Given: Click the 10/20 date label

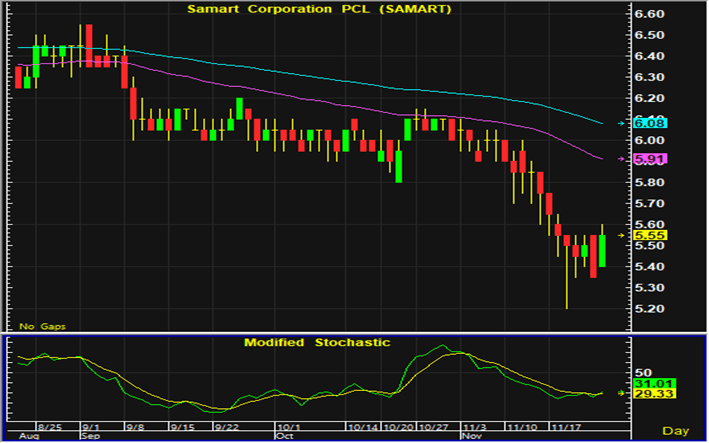Looking at the screenshot, I should coord(398,427).
